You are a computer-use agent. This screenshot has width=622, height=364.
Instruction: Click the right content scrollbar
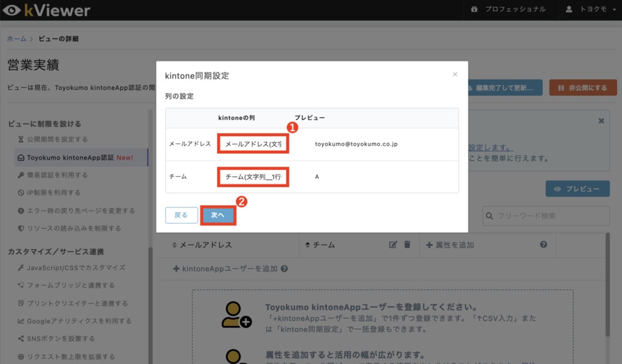(607, 285)
